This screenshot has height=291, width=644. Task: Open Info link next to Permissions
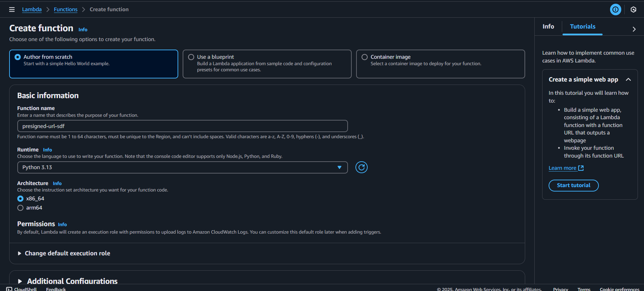coord(62,224)
